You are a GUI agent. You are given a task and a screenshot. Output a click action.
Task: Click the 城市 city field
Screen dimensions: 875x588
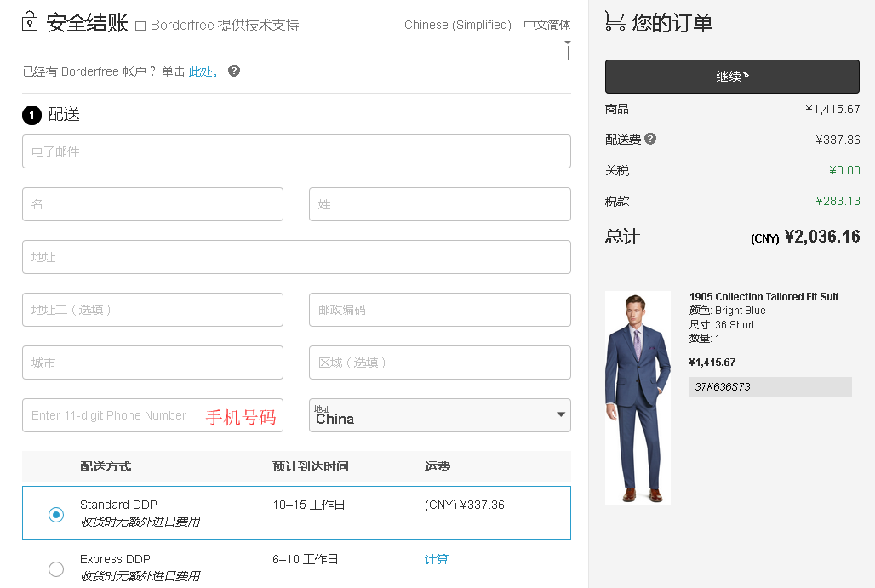pyautogui.click(x=152, y=363)
